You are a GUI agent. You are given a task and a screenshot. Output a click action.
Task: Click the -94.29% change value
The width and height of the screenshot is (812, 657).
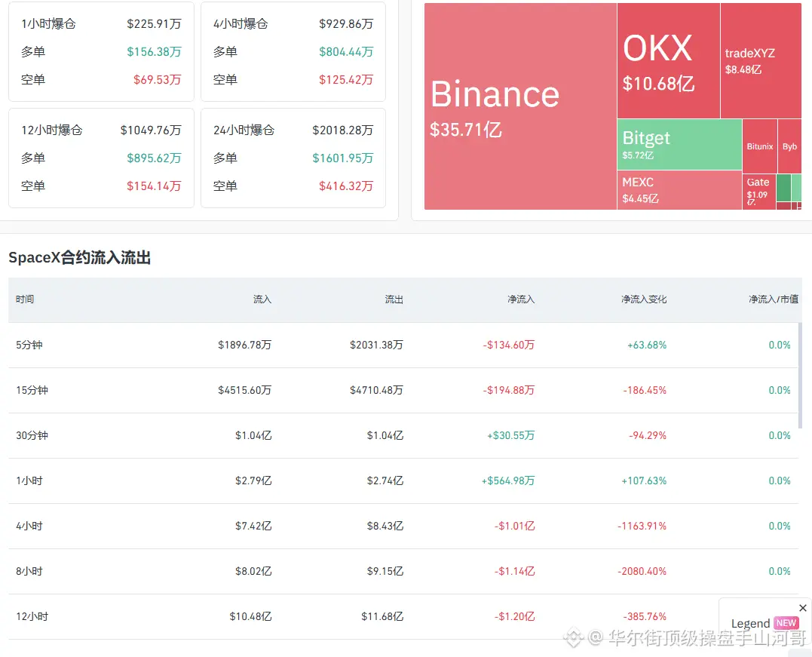[x=648, y=435]
